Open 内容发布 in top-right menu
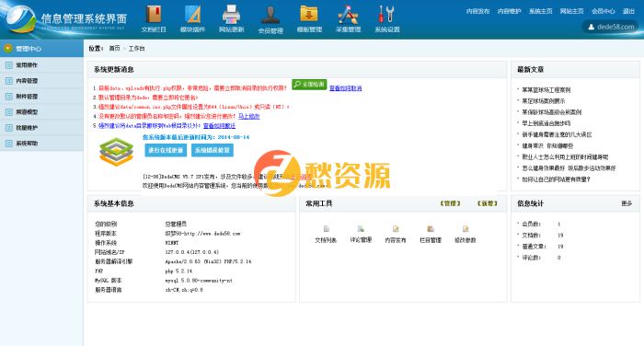644x346 pixels. (x=477, y=11)
